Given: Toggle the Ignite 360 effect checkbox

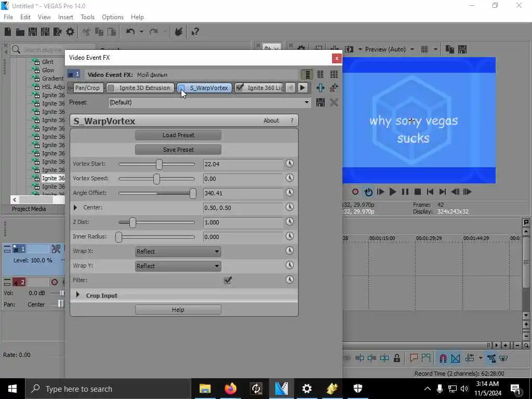Looking at the screenshot, I should coord(239,88).
